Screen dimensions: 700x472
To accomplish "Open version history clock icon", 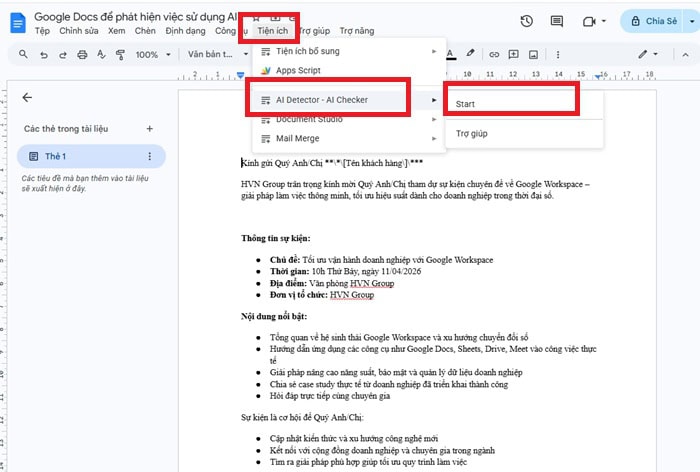I will [x=527, y=21].
